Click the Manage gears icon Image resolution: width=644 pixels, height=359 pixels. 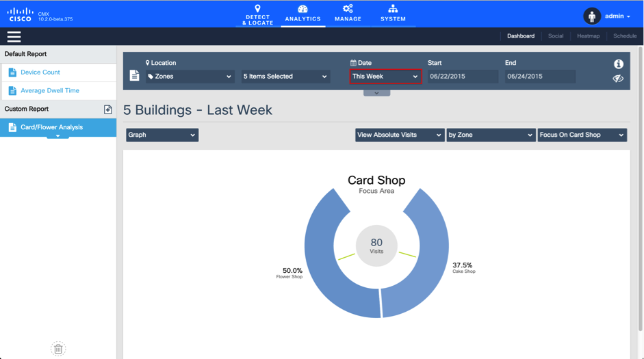pyautogui.click(x=348, y=9)
